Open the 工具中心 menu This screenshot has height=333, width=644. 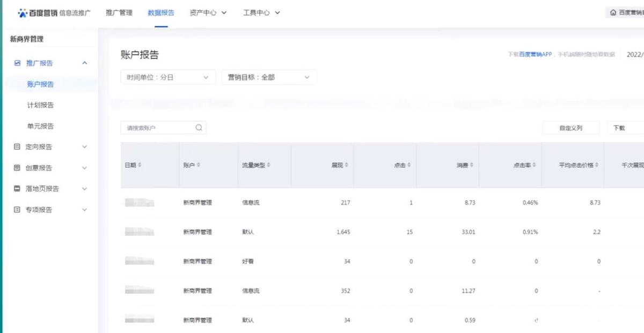point(261,13)
